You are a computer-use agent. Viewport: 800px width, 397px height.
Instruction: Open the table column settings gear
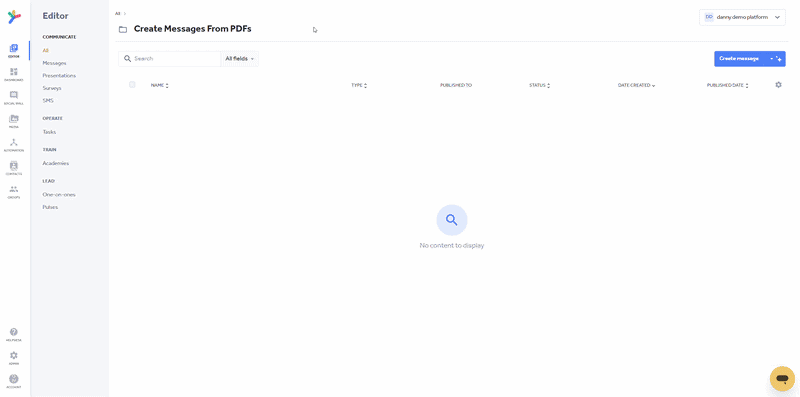pyautogui.click(x=778, y=85)
